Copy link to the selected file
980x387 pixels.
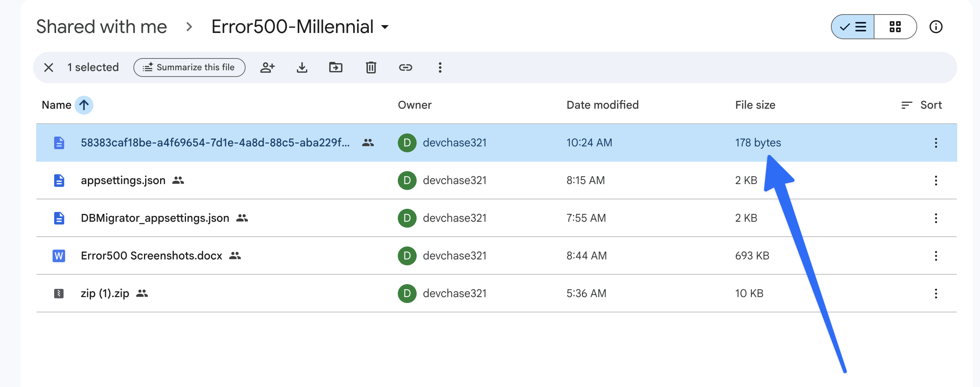[x=405, y=68]
